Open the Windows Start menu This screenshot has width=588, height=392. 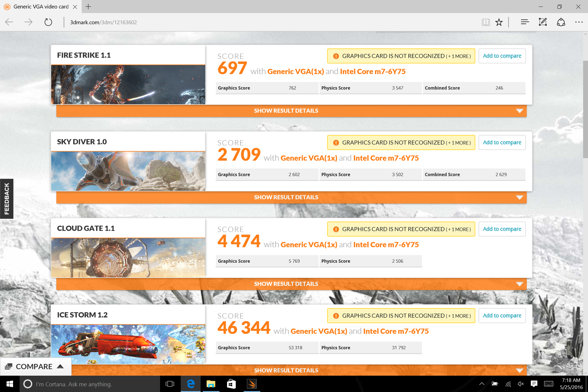[10, 384]
